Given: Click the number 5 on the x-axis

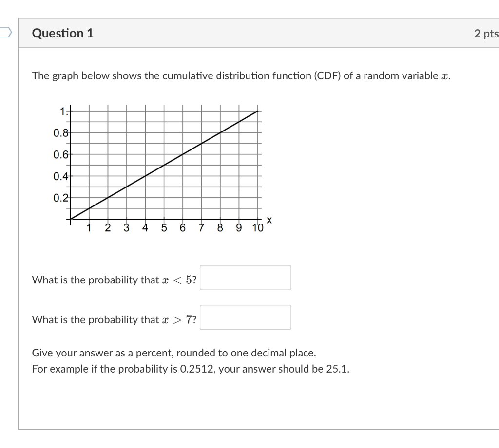Looking at the screenshot, I should [163, 227].
